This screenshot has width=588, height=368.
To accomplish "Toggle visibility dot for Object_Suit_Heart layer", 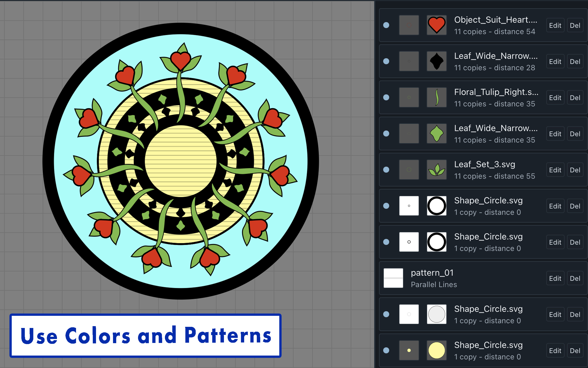I will (386, 25).
